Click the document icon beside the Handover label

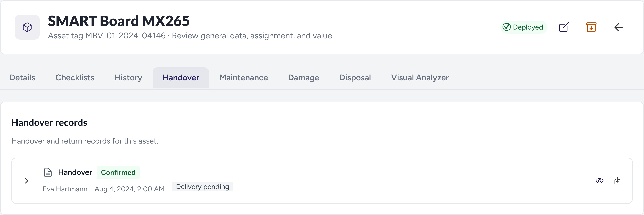tap(48, 172)
